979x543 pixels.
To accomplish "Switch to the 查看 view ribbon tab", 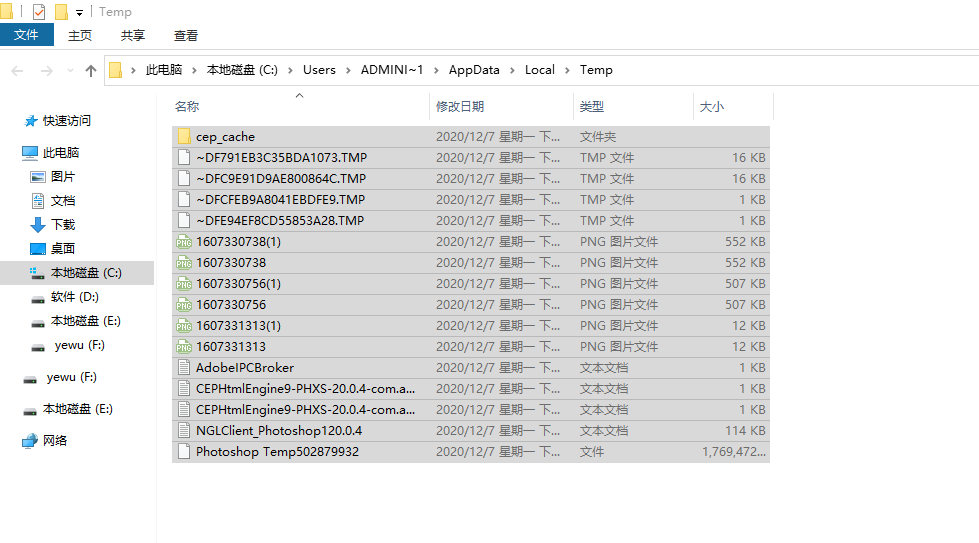I will click(x=186, y=35).
